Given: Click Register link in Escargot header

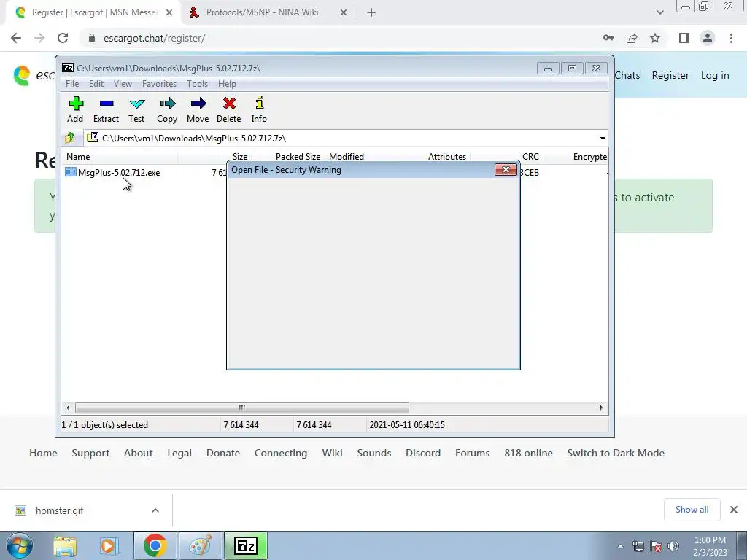Looking at the screenshot, I should click(670, 75).
